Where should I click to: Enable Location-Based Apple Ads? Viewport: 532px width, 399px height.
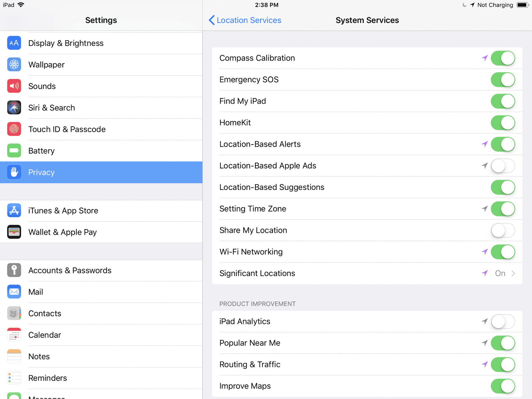[x=503, y=166]
